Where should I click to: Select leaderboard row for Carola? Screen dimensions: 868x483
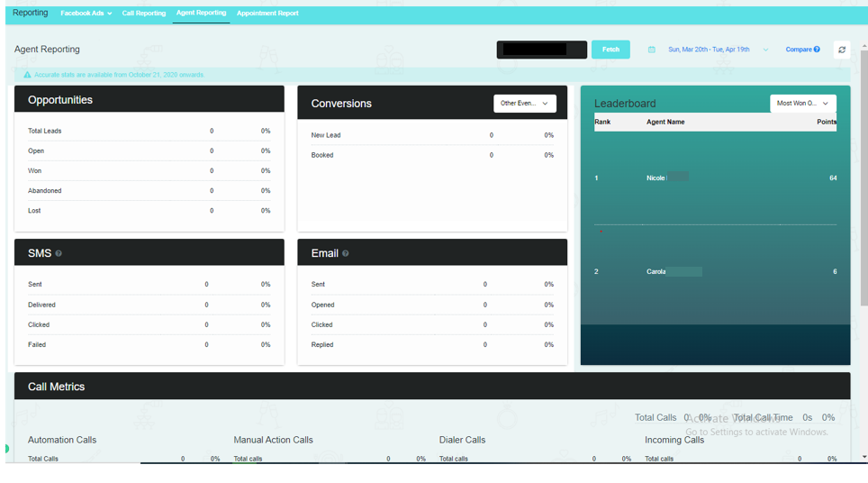[x=715, y=271]
